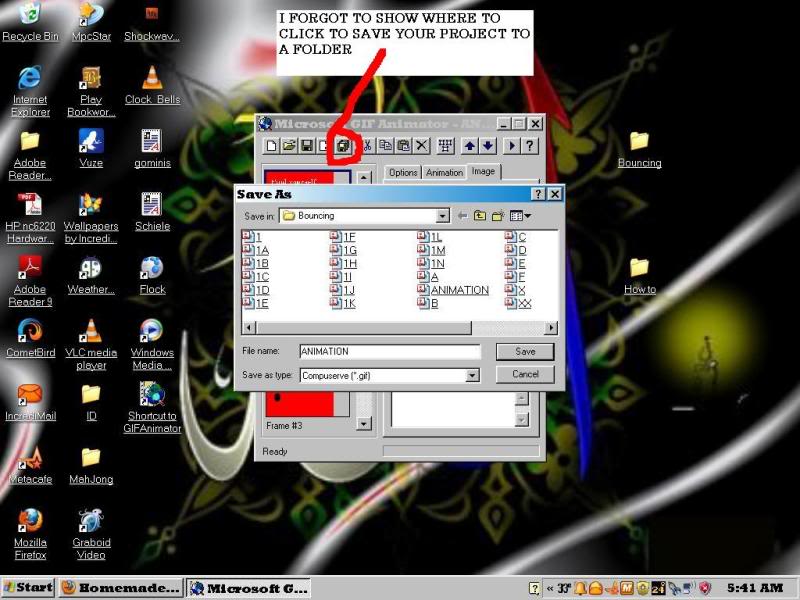Open the Windows Start menu
Screen dimensions: 800x600
point(28,588)
